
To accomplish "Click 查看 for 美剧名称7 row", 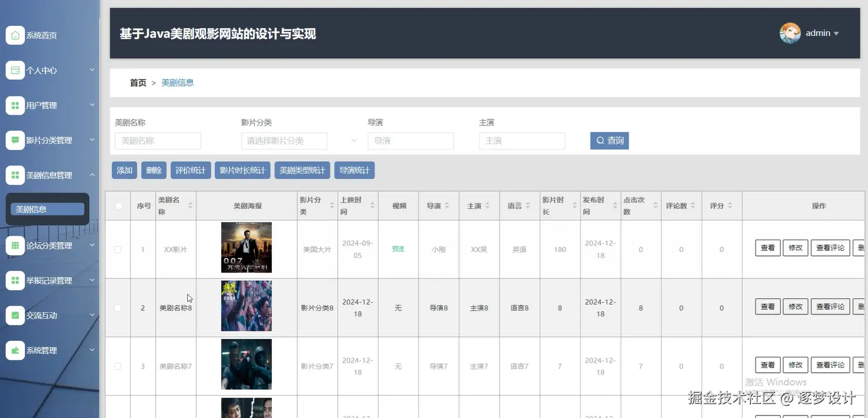I will click(767, 365).
